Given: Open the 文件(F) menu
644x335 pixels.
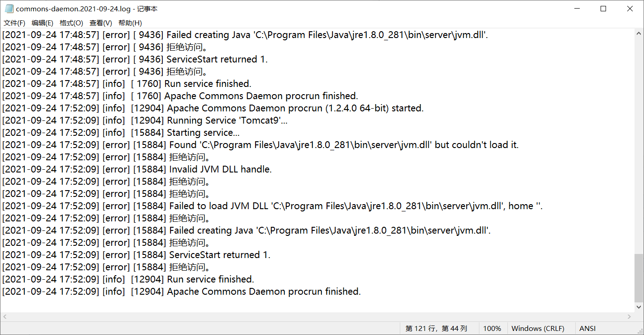Looking at the screenshot, I should pos(14,23).
